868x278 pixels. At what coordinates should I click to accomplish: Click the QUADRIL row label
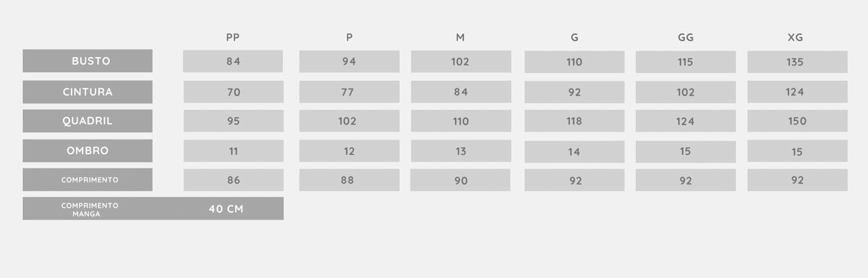(x=87, y=121)
